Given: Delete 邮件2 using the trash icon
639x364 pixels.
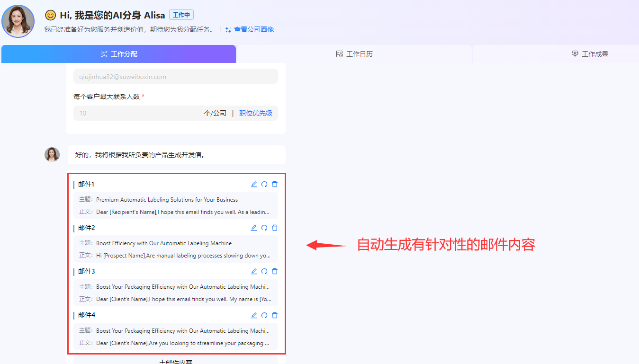Looking at the screenshot, I should (275, 228).
